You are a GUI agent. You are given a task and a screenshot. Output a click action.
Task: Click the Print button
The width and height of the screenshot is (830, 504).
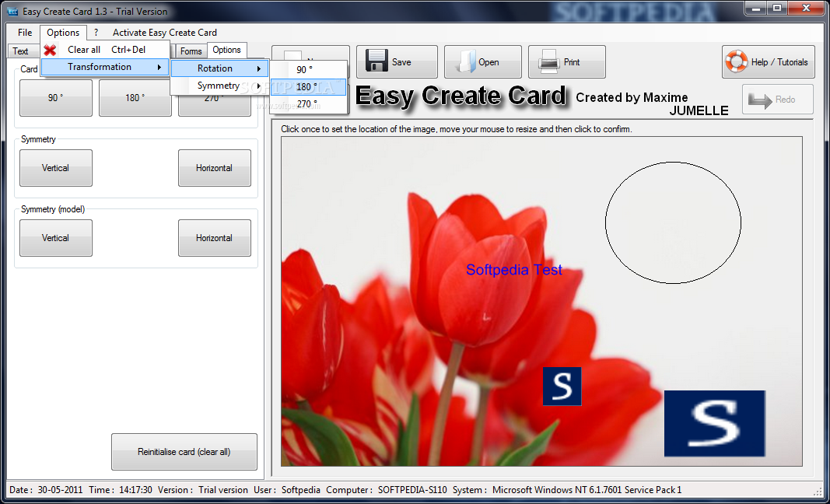(x=567, y=62)
